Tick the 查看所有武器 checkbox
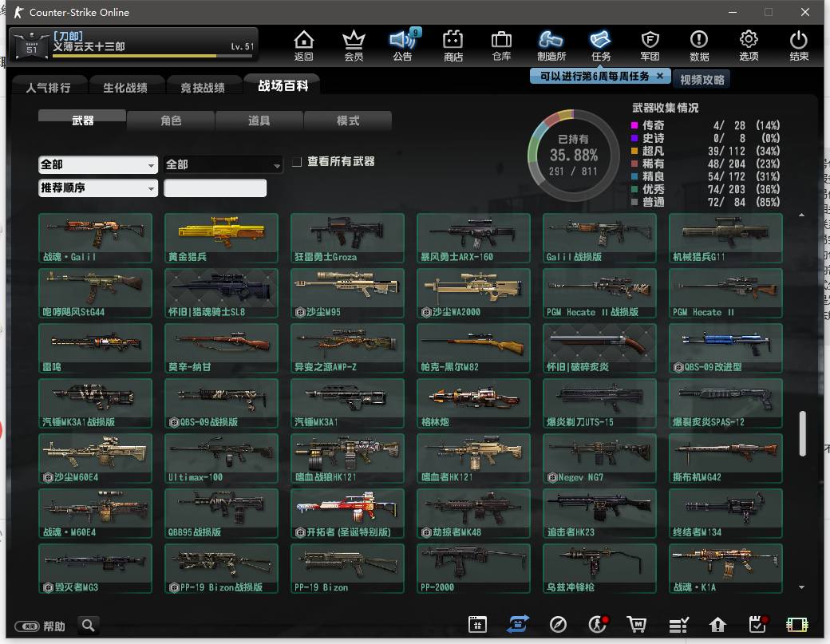Screen dimensions: 830x644 (298, 161)
